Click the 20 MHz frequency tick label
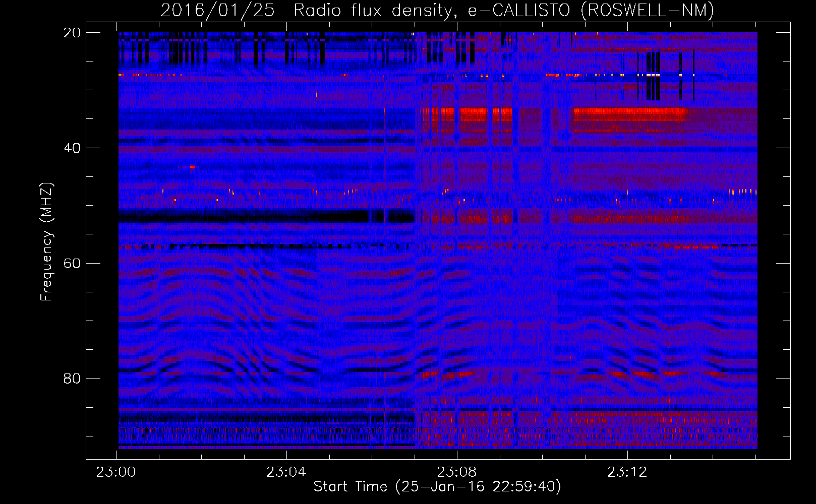The height and width of the screenshot is (504, 816). [72, 33]
